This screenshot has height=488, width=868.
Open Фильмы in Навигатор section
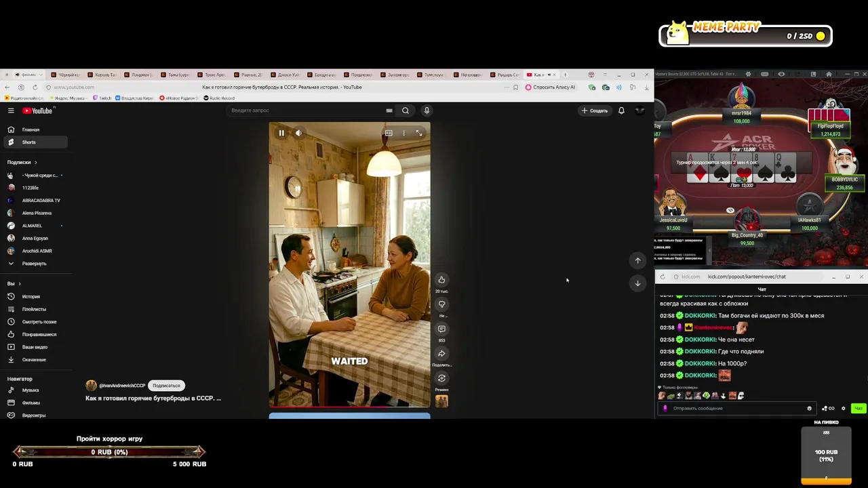(x=34, y=403)
